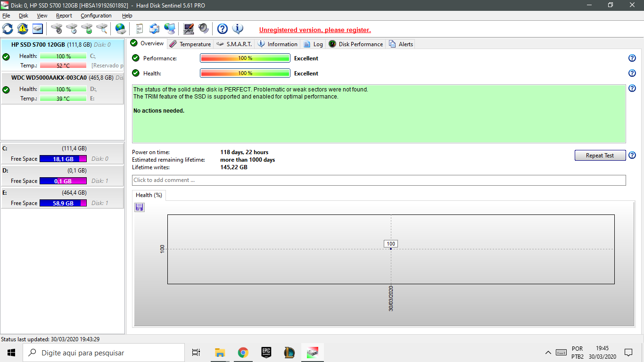Screen dimensions: 644x362
Task: Click the disk with clock test icon
Action: coord(72,29)
